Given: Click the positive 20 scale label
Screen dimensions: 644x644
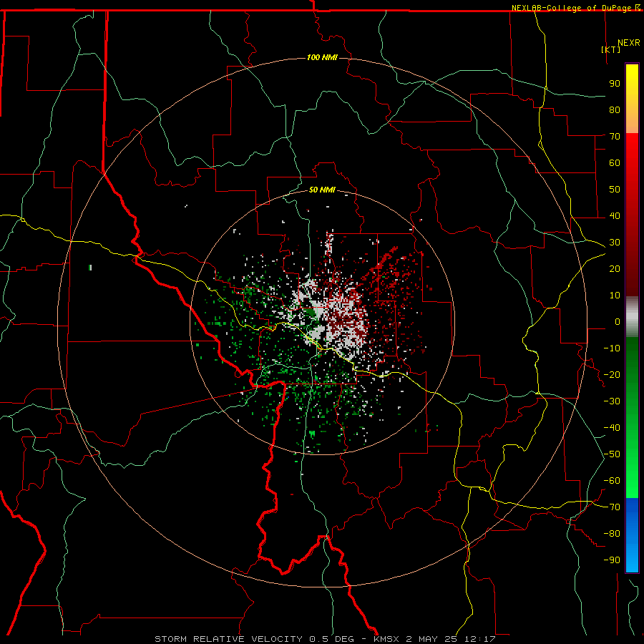Looking at the screenshot, I should click(x=615, y=269).
